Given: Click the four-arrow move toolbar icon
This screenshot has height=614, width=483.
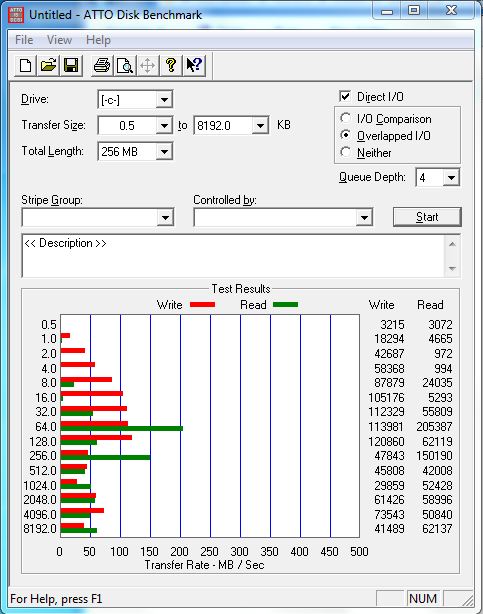Looking at the screenshot, I should [x=147, y=65].
